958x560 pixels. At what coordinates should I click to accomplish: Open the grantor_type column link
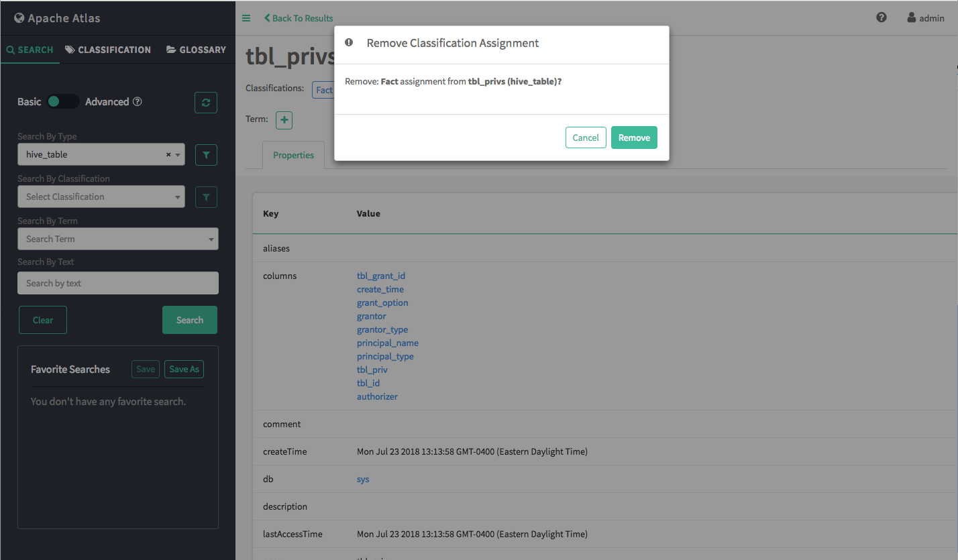coord(382,329)
